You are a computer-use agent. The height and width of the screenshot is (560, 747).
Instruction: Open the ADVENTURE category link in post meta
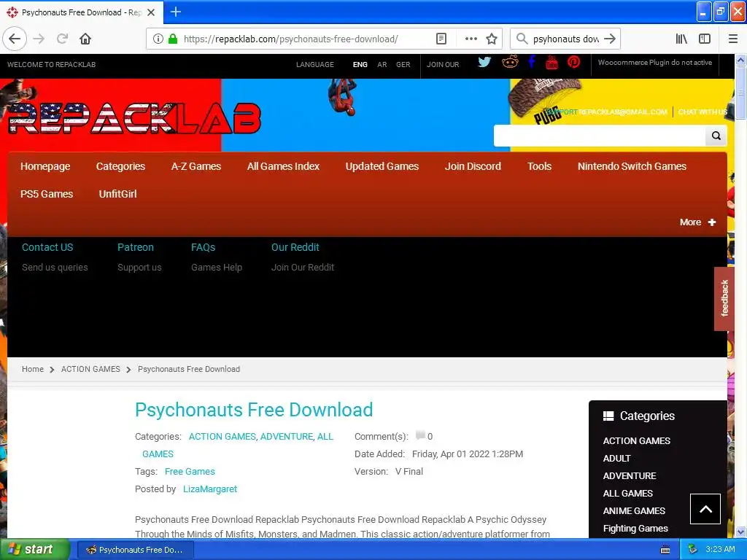[x=286, y=436]
